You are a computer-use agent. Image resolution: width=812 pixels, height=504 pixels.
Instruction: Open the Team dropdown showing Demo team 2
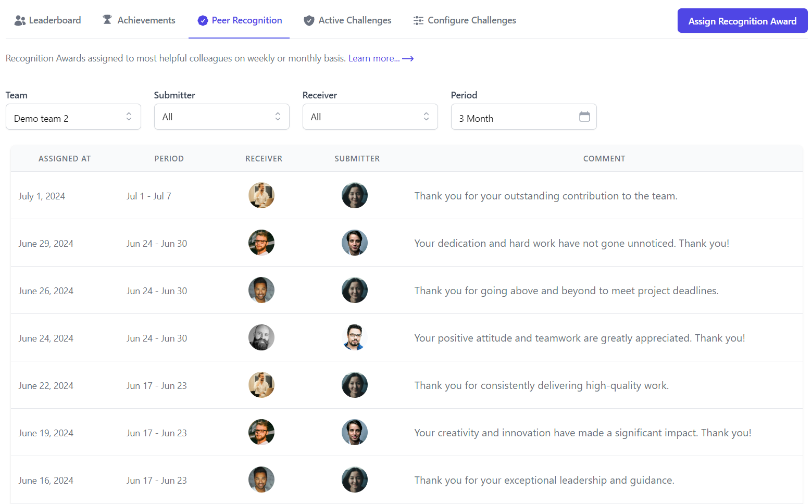[x=73, y=117]
